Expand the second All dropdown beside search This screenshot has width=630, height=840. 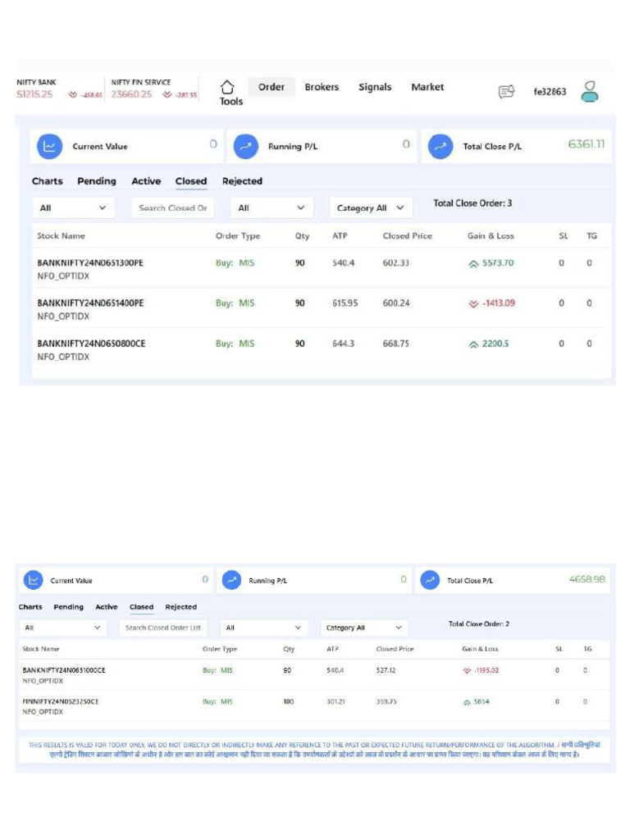271,208
